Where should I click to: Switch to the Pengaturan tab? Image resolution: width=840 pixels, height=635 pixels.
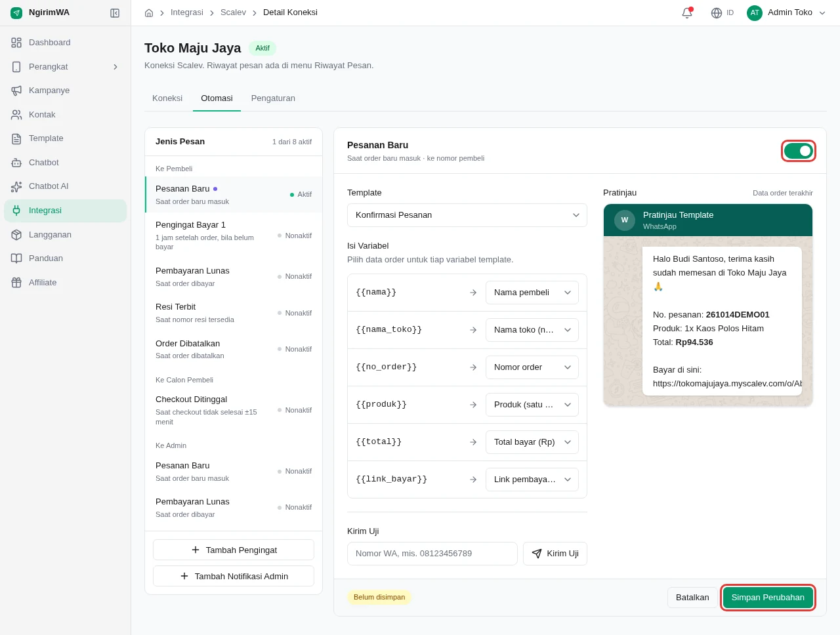pyautogui.click(x=273, y=98)
